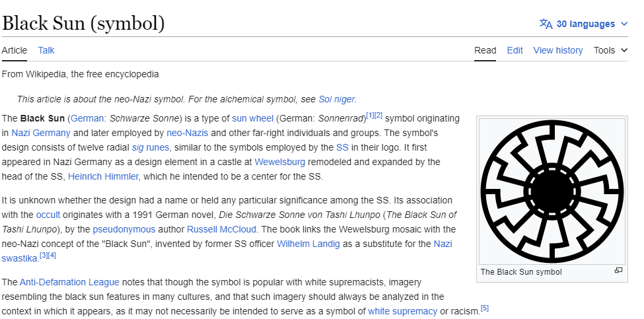The width and height of the screenshot is (644, 319).
Task: Click citation reference [3]
Action: click(44, 256)
